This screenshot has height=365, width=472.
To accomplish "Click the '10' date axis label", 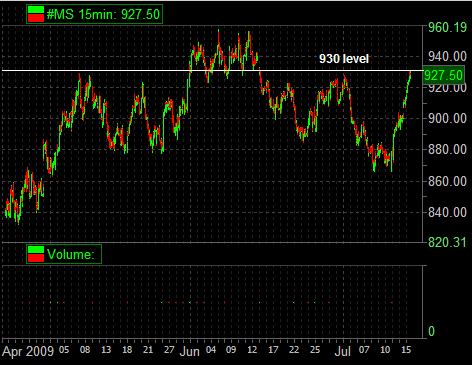I will click(x=385, y=350).
